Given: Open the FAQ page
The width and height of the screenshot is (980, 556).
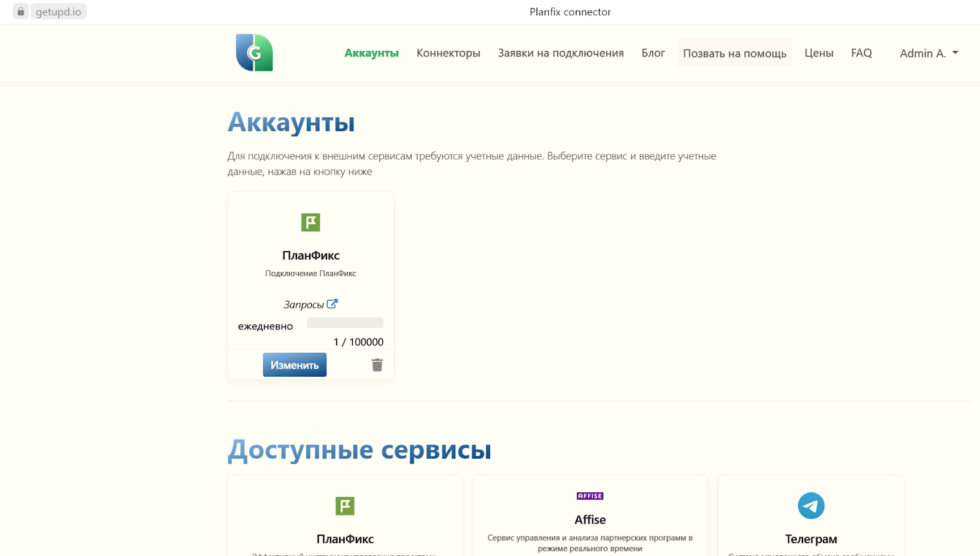Looking at the screenshot, I should tap(861, 53).
